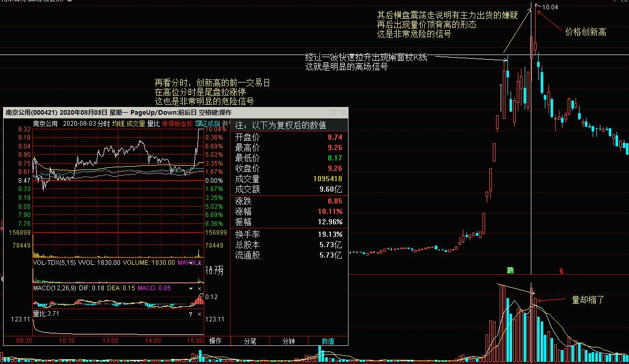The width and height of the screenshot is (629, 364).
Task: Click the 最高价 row in data panel
Action: tap(289, 147)
